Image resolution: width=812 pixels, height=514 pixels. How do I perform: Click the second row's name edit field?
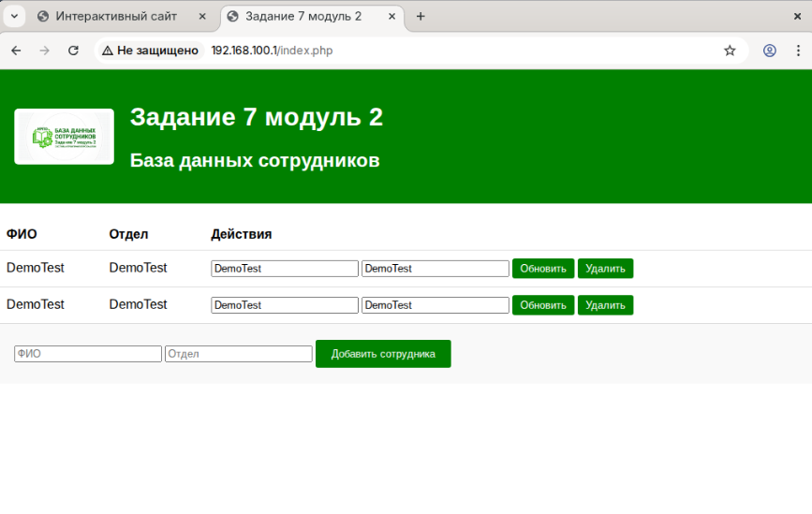tap(285, 305)
